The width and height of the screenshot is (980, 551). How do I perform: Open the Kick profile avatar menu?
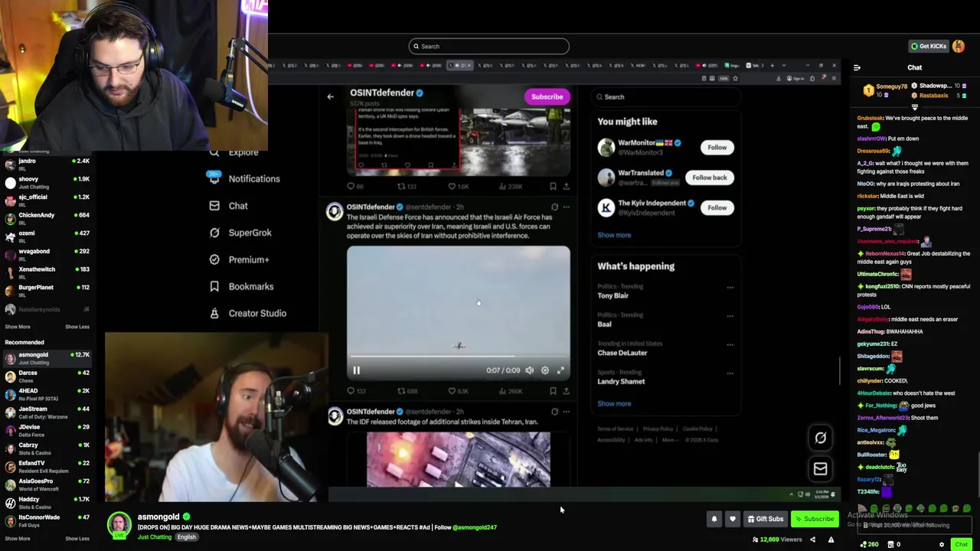959,46
